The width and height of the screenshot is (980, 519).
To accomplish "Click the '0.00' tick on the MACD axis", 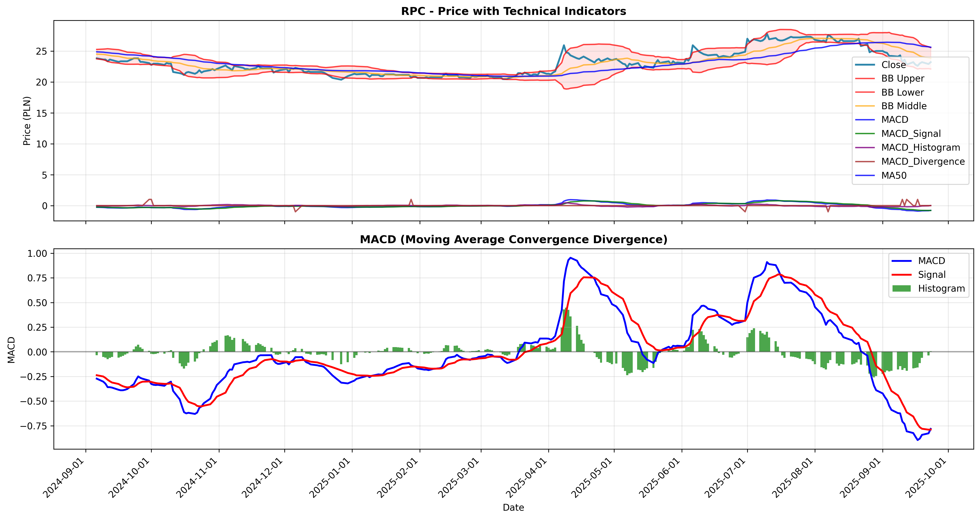I will tap(37, 352).
